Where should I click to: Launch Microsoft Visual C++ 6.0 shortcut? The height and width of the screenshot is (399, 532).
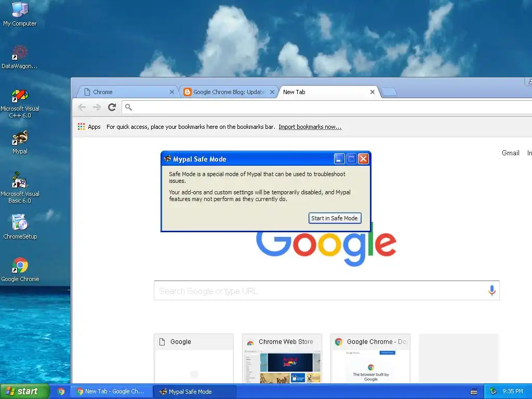20,103
